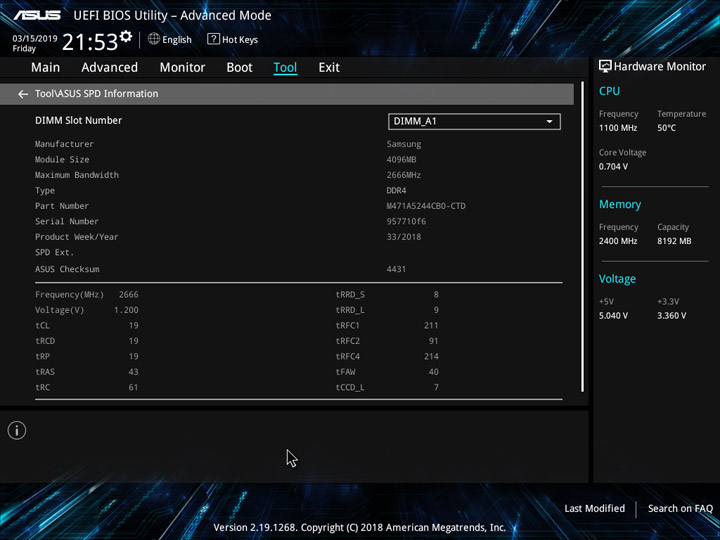Viewport: 720px width, 540px height.
Task: Click memory capacity 8192 MB
Action: [x=674, y=241]
